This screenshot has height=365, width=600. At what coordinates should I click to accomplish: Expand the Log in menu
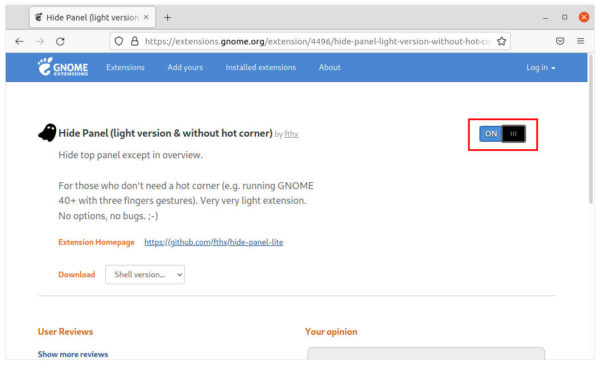pos(540,68)
